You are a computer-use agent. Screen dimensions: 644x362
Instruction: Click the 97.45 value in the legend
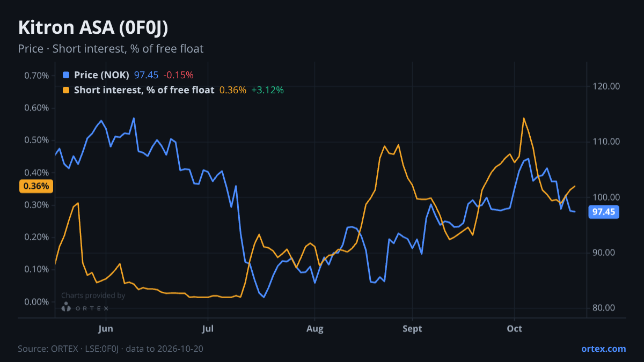(146, 75)
